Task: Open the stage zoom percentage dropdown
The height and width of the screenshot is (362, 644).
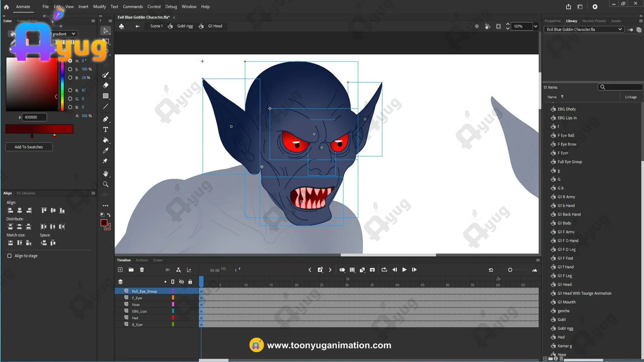Action: tap(536, 26)
